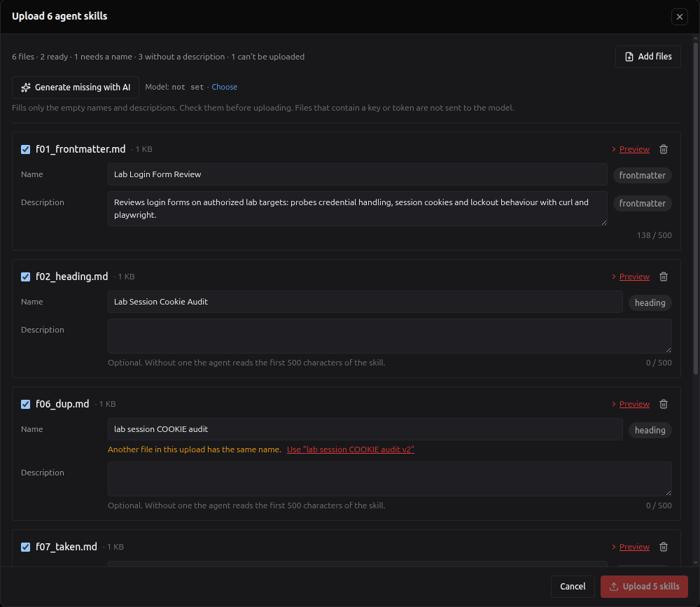
Task: Use the suggested "lab session COOKIE audit v2" name
Action: (351, 449)
